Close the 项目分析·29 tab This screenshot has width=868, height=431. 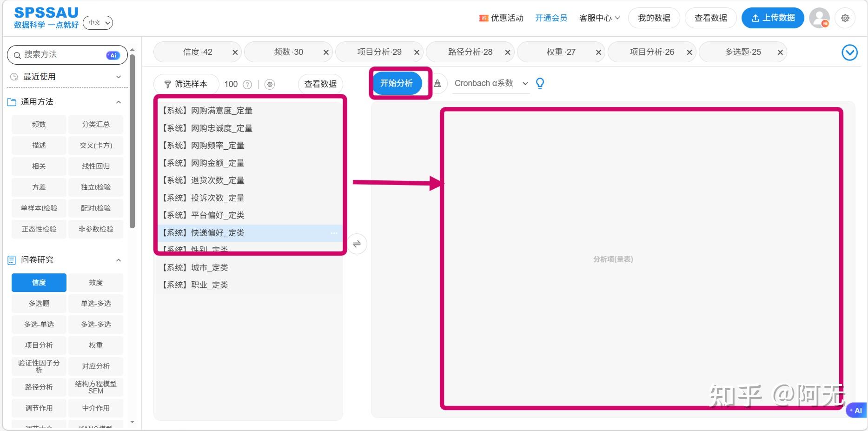(x=417, y=53)
